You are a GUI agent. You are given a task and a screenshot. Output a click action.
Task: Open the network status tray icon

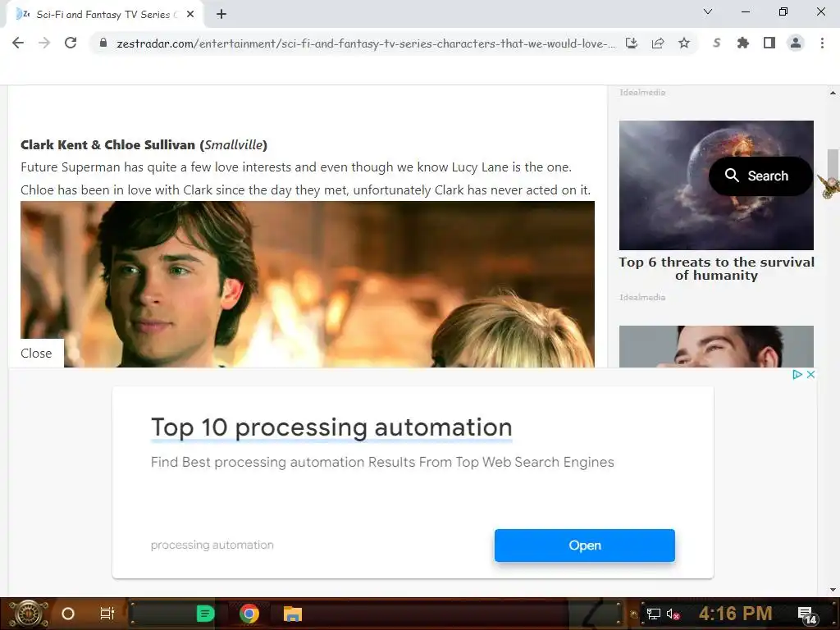click(x=654, y=614)
